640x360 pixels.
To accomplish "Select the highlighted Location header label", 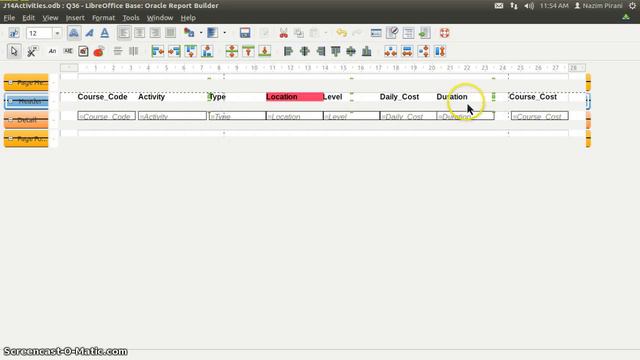I will coord(294,97).
